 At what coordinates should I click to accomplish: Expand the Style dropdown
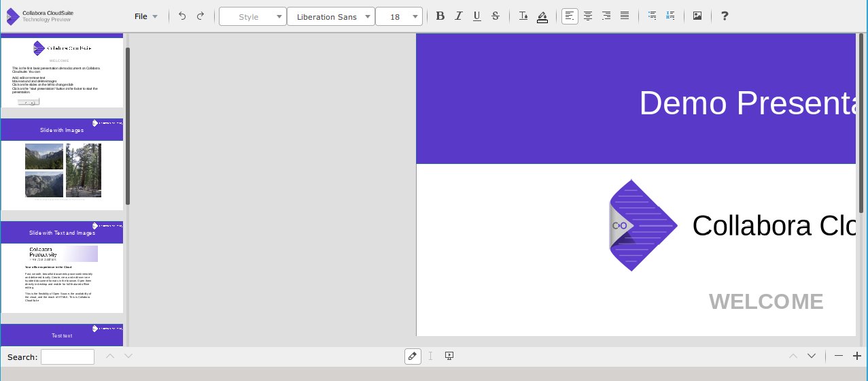[x=253, y=16]
